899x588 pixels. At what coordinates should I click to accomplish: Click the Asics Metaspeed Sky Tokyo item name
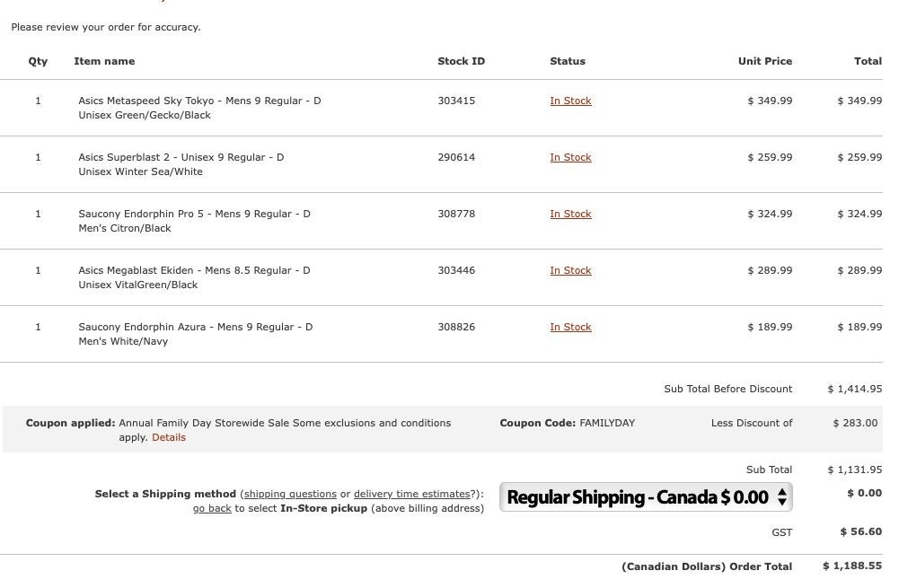(199, 101)
